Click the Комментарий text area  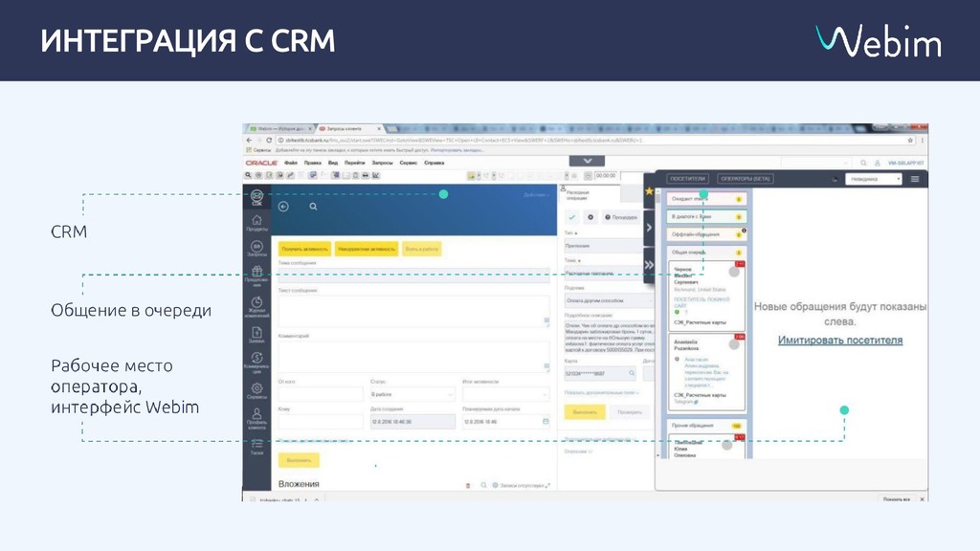413,356
